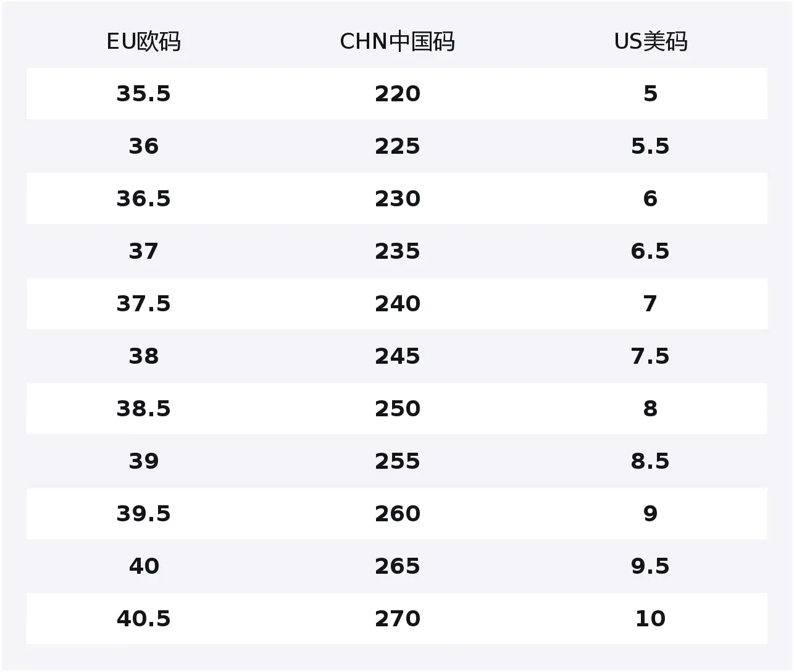Select CHN size 250 cell
Image resolution: width=794 pixels, height=672 pixels.
point(397,409)
